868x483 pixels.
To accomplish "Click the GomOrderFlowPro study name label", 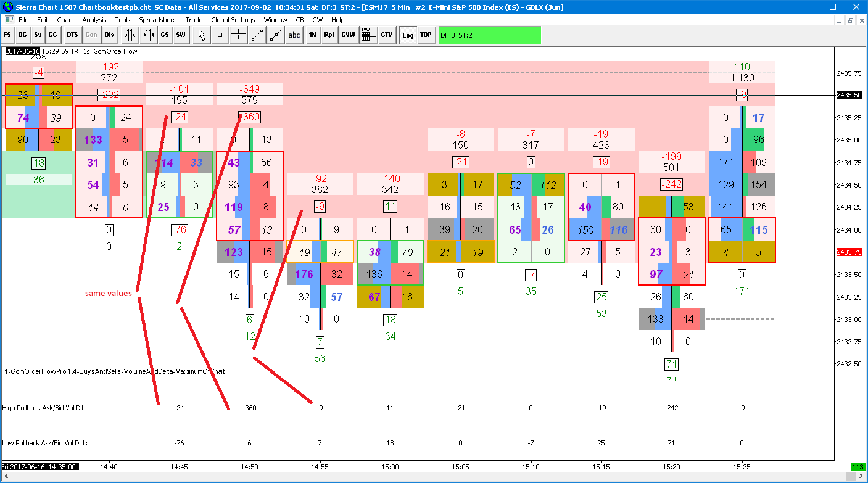I will tap(115, 371).
